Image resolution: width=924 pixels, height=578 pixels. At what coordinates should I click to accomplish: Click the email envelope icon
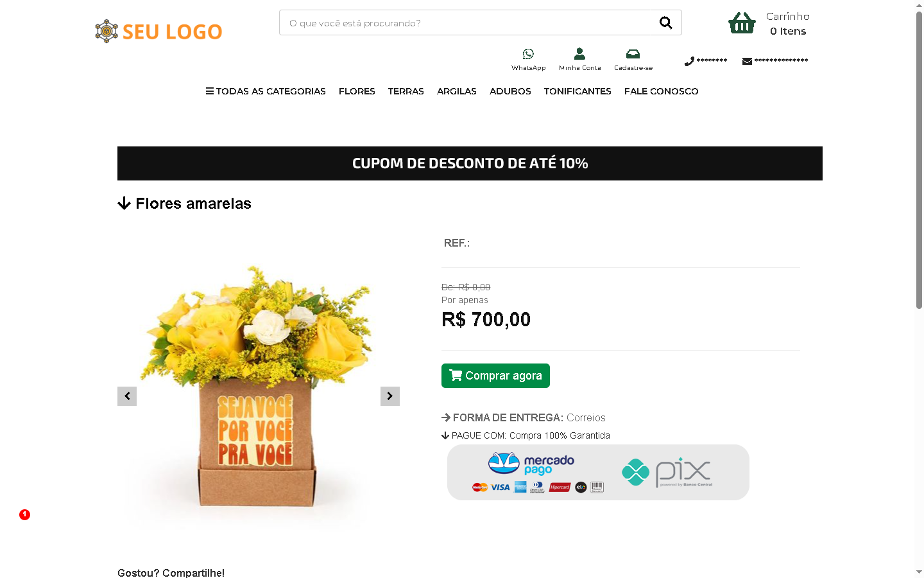pos(747,61)
